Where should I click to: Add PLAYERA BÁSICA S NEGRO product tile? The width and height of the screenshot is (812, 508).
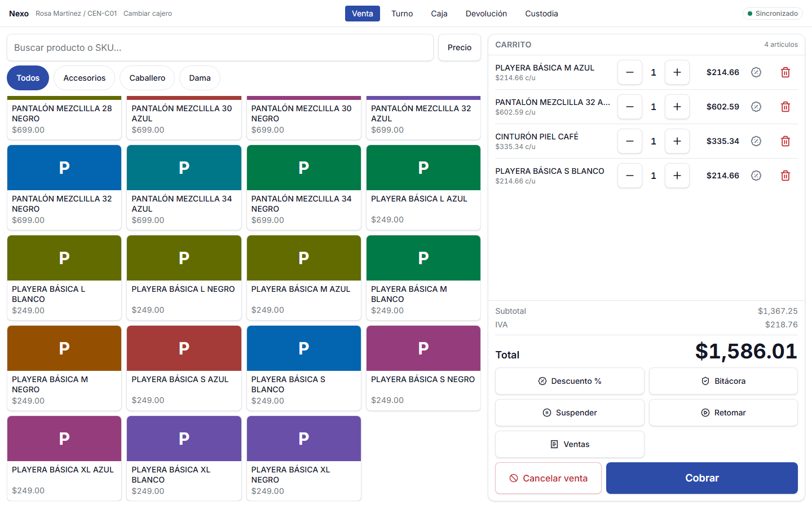(x=423, y=368)
